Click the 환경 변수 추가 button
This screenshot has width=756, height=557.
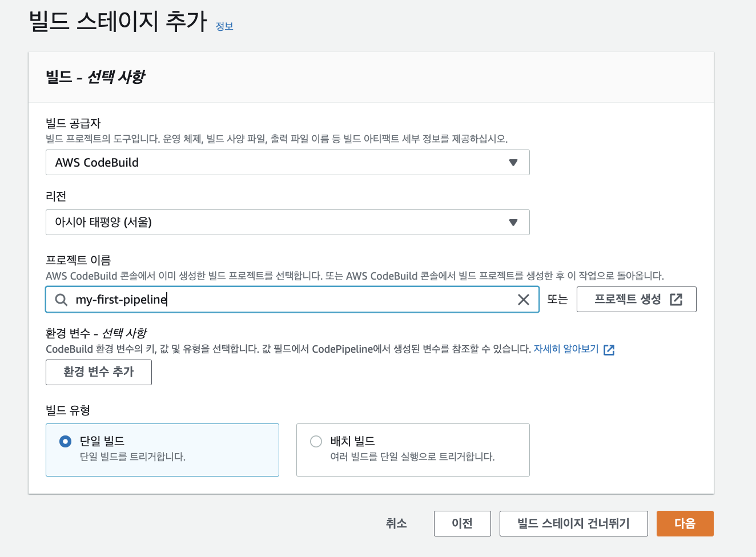pyautogui.click(x=99, y=372)
